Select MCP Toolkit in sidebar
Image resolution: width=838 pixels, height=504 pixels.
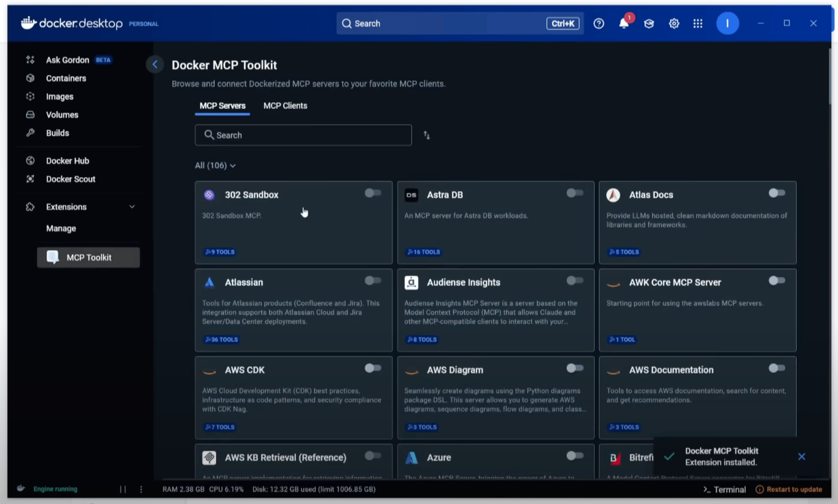pos(88,257)
